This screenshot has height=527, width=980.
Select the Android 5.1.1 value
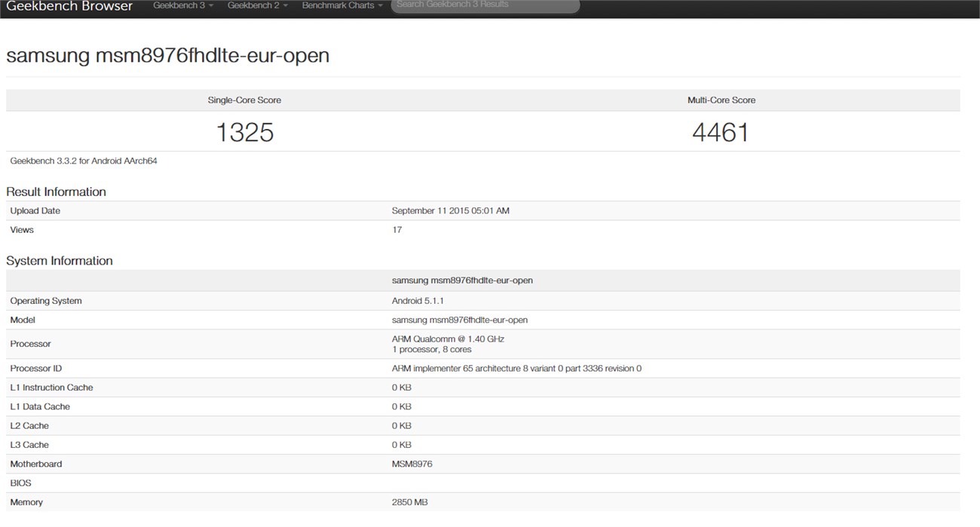(418, 301)
